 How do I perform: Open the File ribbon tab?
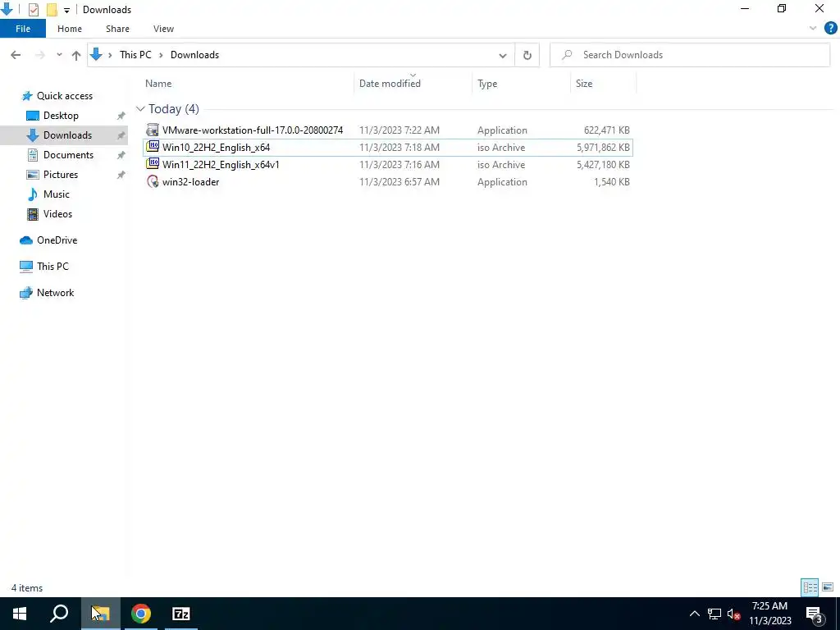[x=23, y=29]
